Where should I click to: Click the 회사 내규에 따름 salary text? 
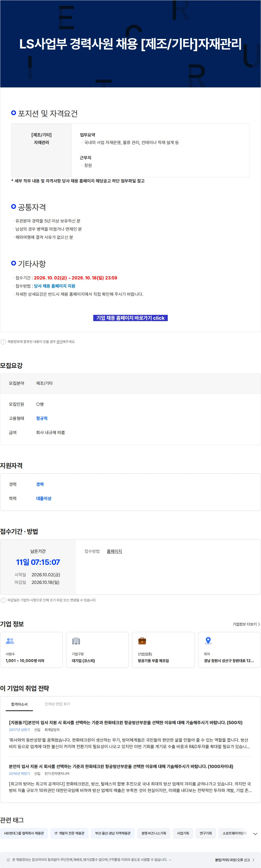tap(51, 432)
